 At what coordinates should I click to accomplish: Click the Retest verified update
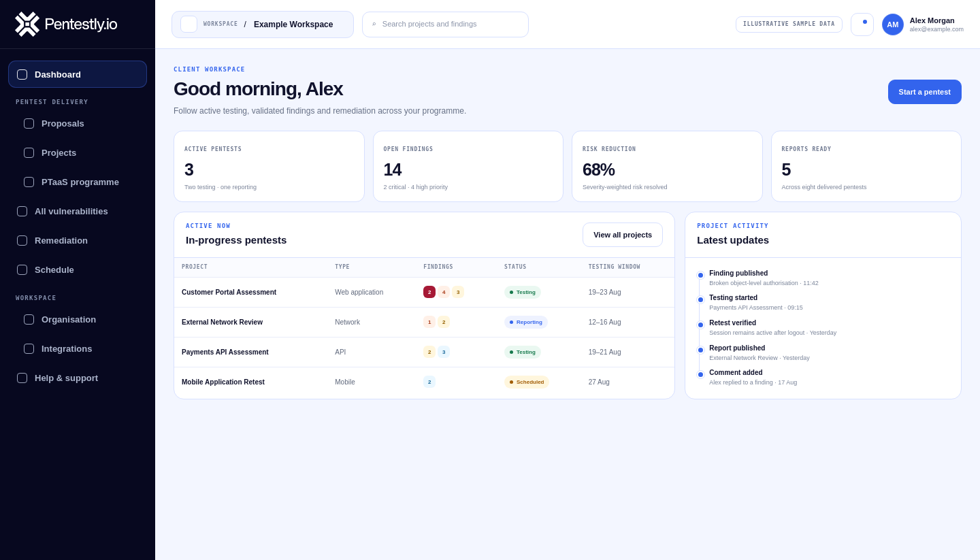[772, 328]
